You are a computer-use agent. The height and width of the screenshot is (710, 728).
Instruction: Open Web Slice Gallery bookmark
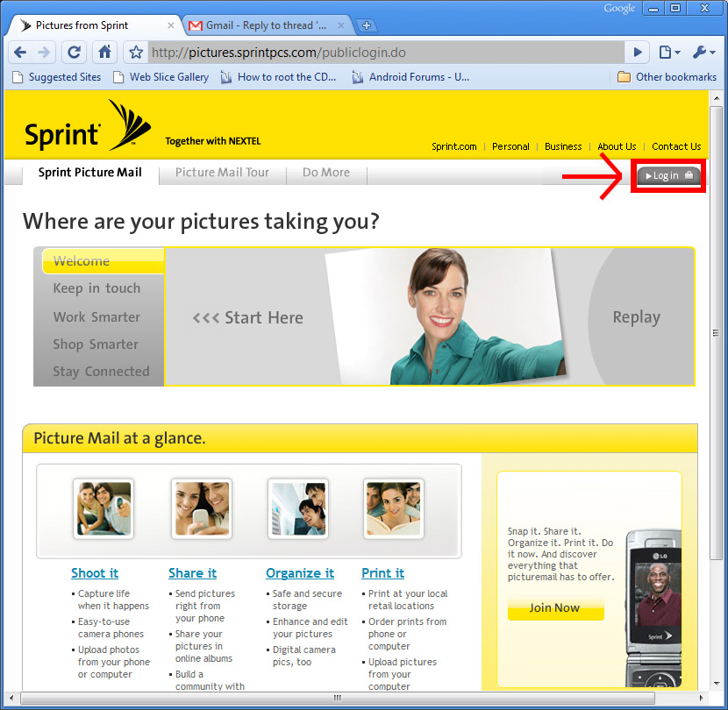click(x=161, y=77)
